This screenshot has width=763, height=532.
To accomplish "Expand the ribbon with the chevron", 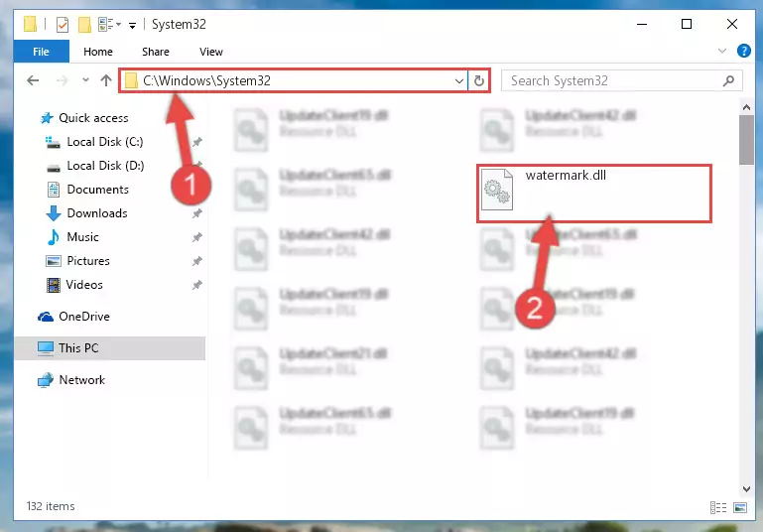I will pyautogui.click(x=722, y=51).
